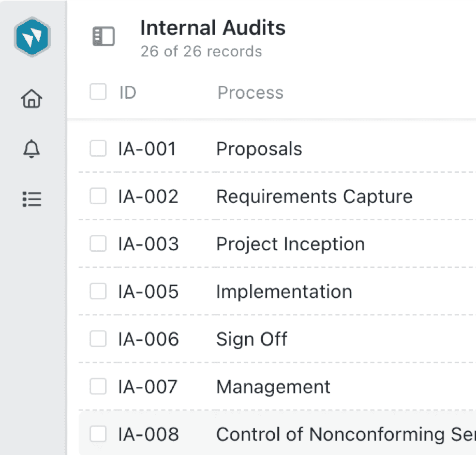Select the Management process cell
This screenshot has height=455, width=476.
[273, 387]
